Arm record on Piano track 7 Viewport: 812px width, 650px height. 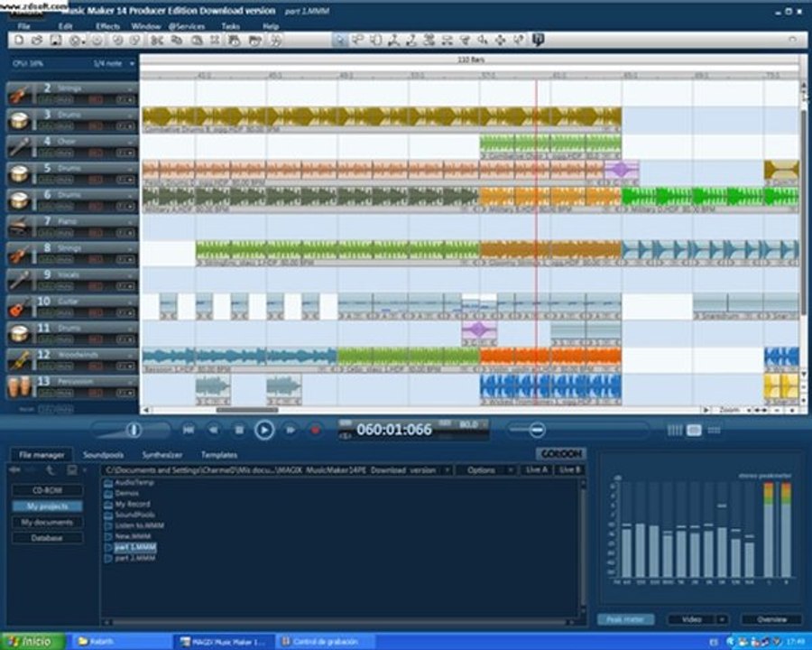pos(96,233)
